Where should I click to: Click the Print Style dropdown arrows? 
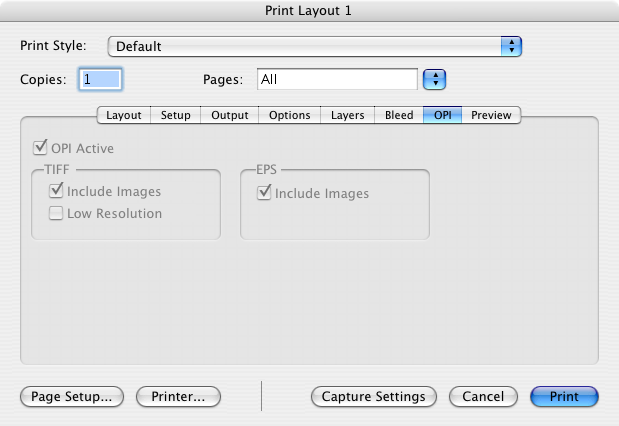pyautogui.click(x=512, y=46)
